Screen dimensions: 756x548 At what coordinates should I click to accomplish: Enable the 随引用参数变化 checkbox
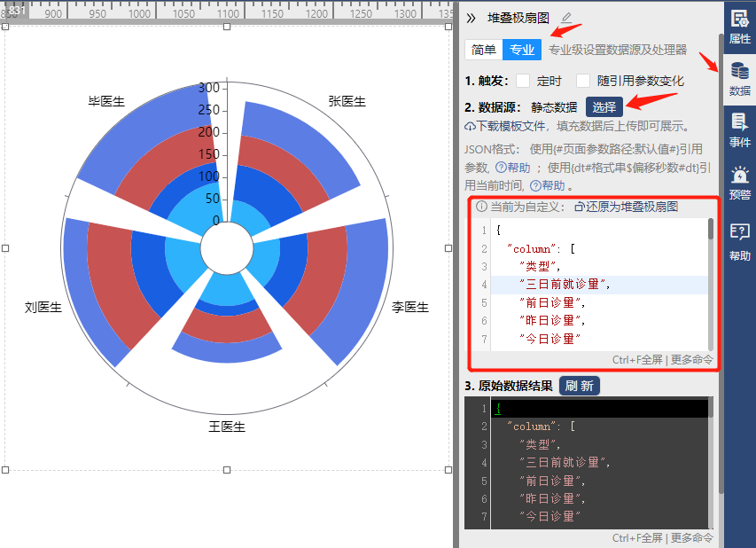click(x=583, y=81)
